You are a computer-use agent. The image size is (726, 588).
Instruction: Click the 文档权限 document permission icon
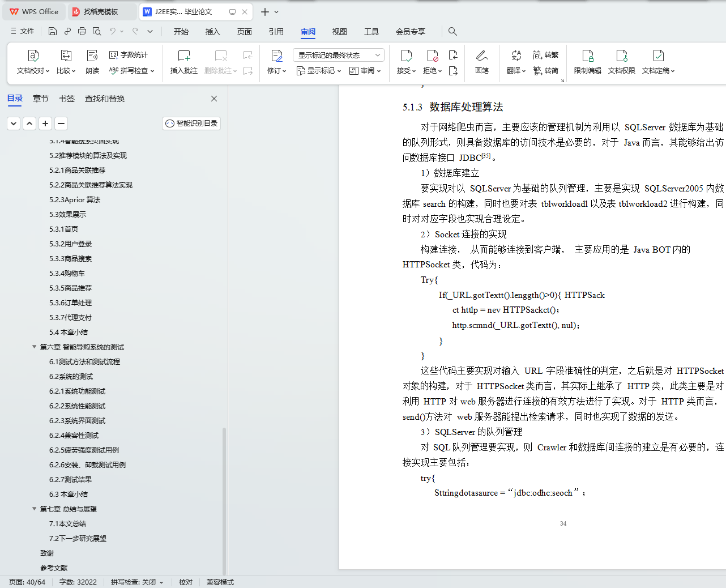click(622, 56)
